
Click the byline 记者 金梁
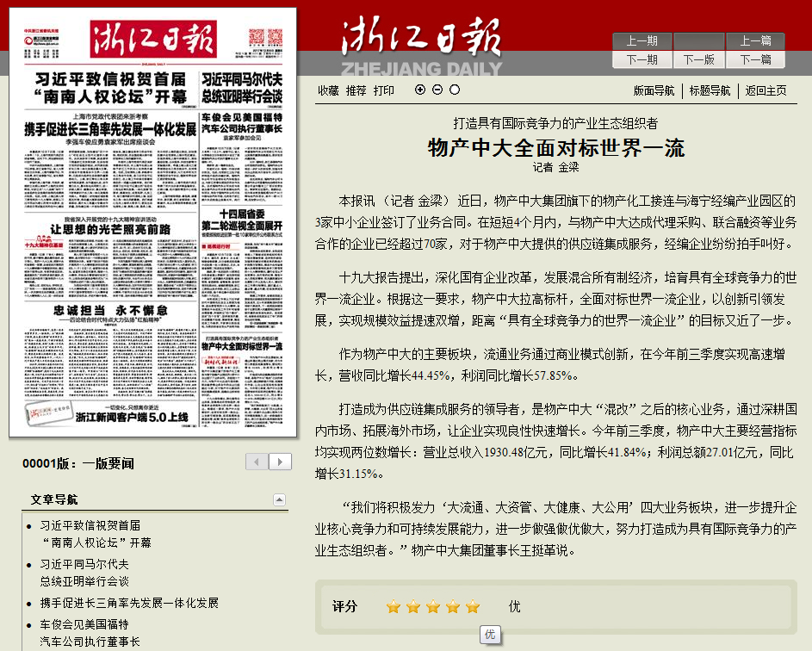tap(555, 167)
